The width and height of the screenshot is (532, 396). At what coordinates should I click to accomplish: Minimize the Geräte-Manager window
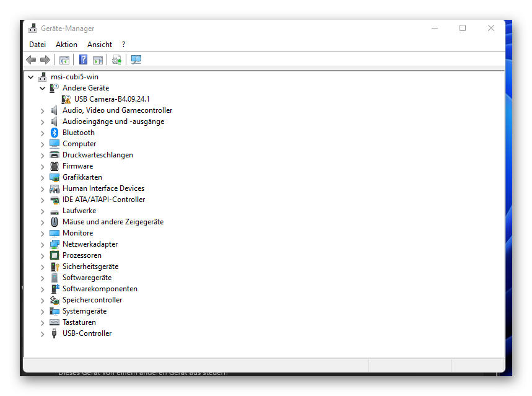[435, 28]
